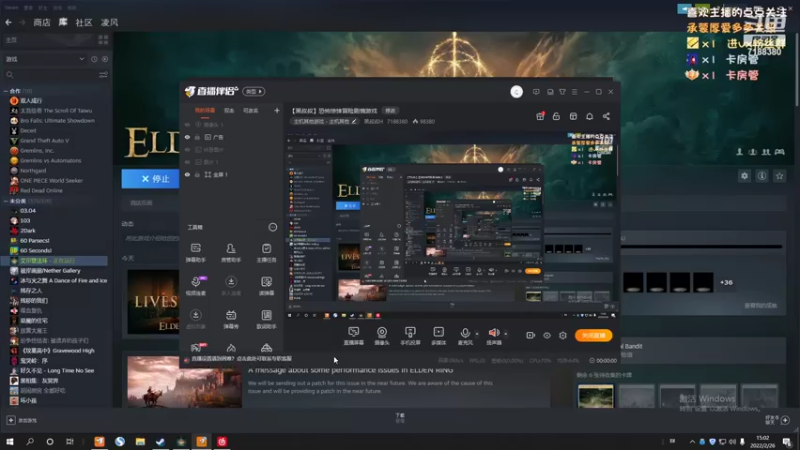Toggle lock on the 全屏 1 source
This screenshot has width=800, height=450.
[197, 174]
